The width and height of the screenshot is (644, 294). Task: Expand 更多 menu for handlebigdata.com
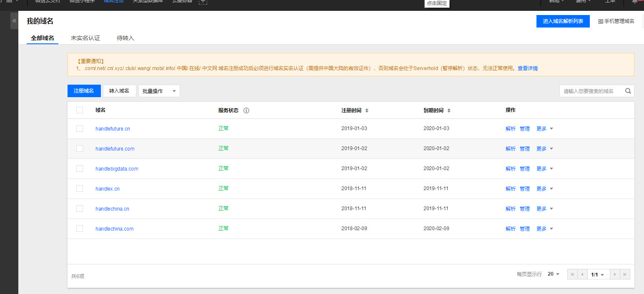click(544, 168)
